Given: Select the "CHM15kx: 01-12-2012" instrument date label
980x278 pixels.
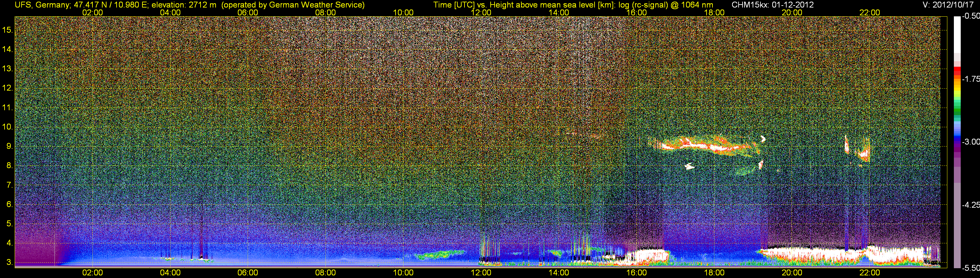Looking at the screenshot, I should 772,5.
